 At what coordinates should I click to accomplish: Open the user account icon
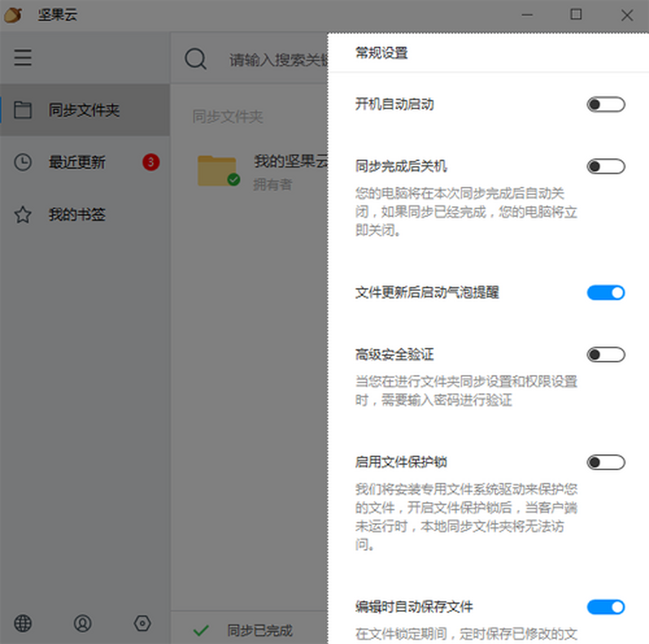(x=82, y=623)
